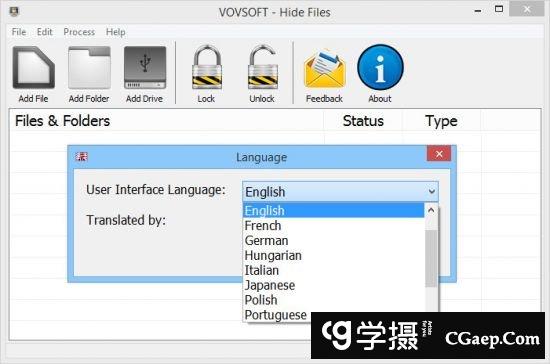Open the Edit menu
Viewport: 550px width, 364px height.
coord(44,32)
